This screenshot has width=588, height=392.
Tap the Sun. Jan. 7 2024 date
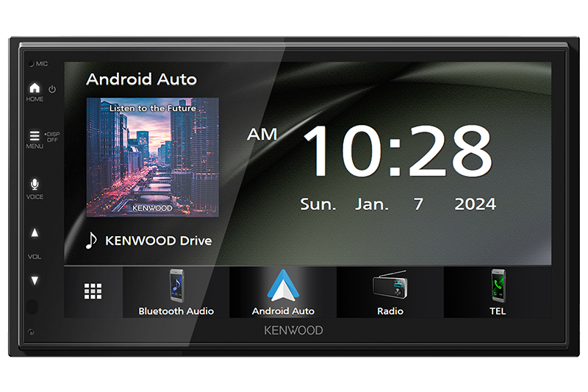398,204
